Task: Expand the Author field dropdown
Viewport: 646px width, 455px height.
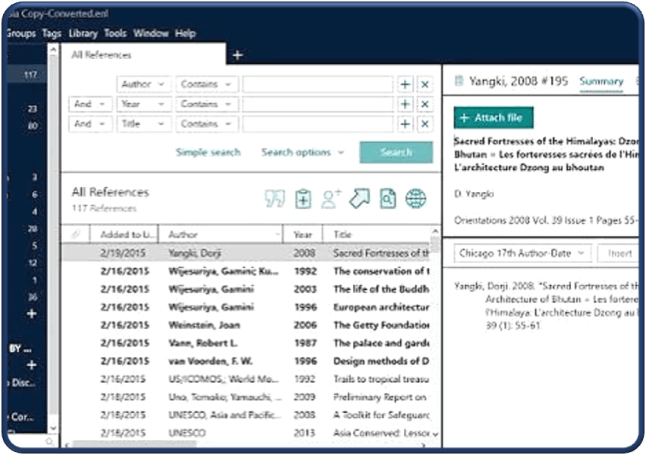Action: 144,84
